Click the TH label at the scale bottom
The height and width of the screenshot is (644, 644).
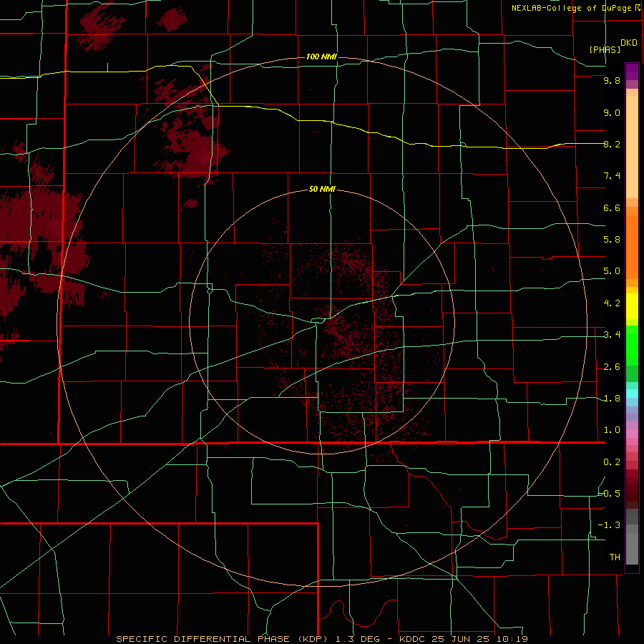coord(615,557)
